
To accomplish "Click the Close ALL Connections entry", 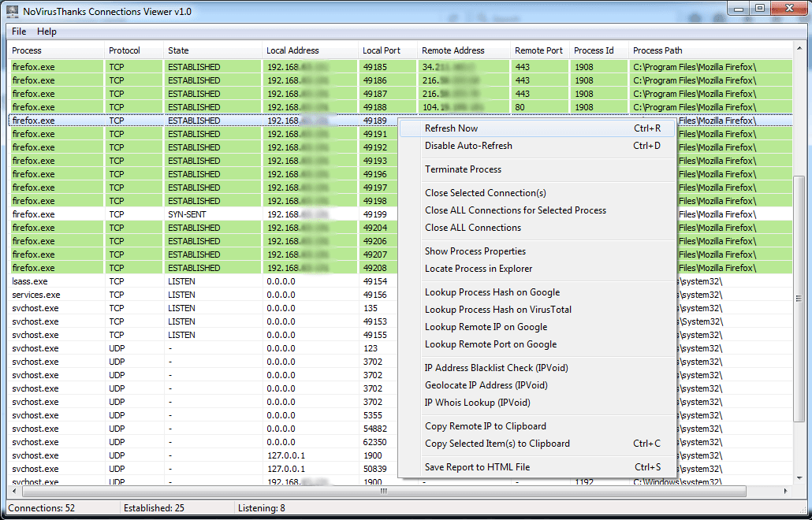I will click(538, 228).
